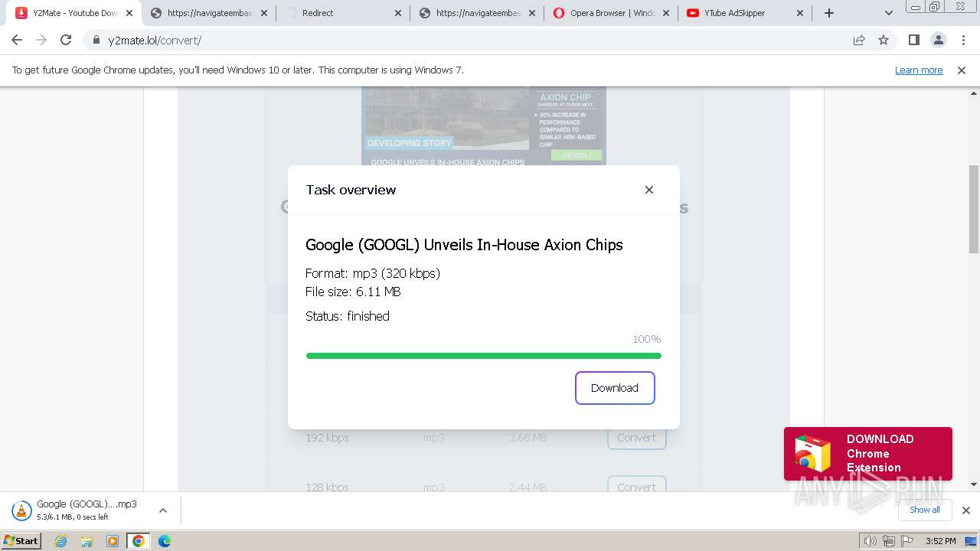Expand the mp3 download options chevron
The image size is (980, 551).
coord(163,510)
